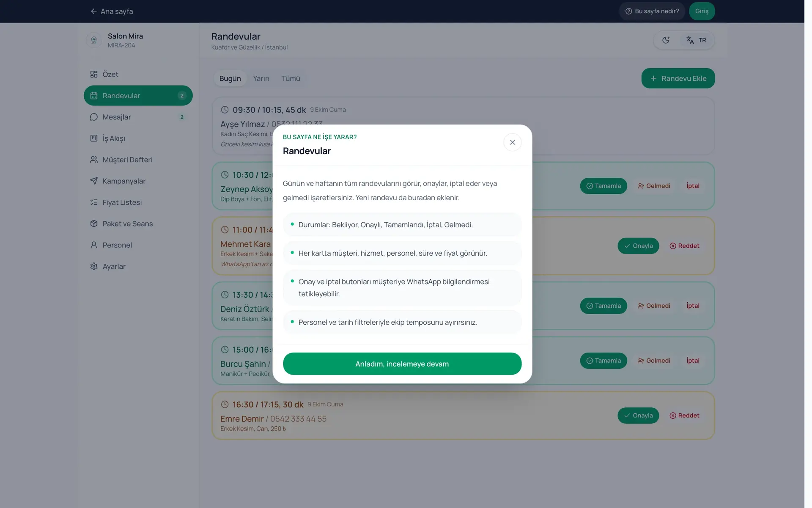Open Fiyat Listesi in the sidebar
This screenshot has height=508, width=812.
click(x=138, y=202)
